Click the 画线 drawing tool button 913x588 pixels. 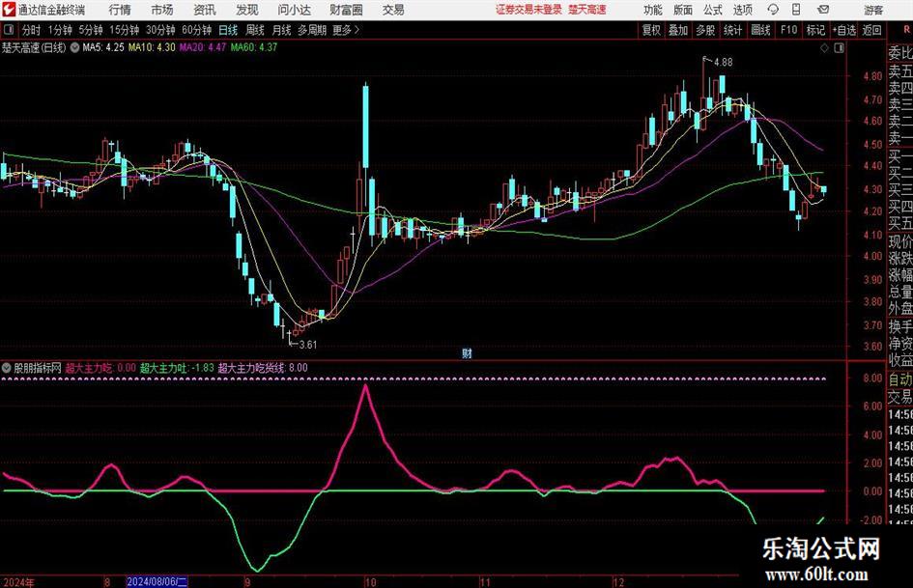[760, 30]
